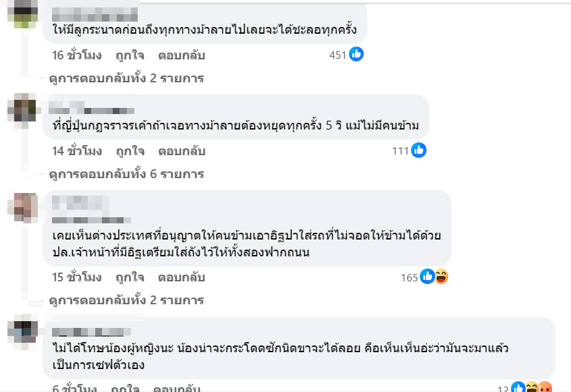The image size is (571, 392).
Task: Click the like reaction icon beside 111
Action: pyautogui.click(x=418, y=150)
